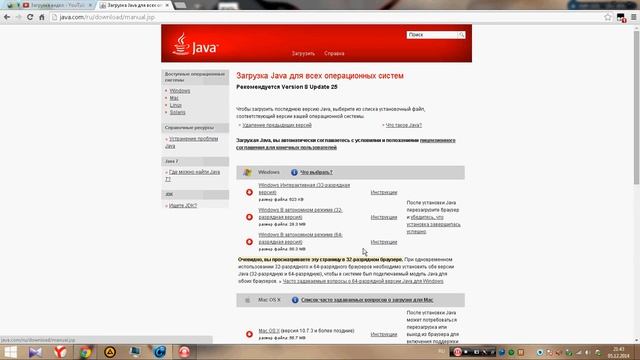640x360 pixels.
Task: Click red download icon for Windows Интерактивная
Action: [249, 192]
